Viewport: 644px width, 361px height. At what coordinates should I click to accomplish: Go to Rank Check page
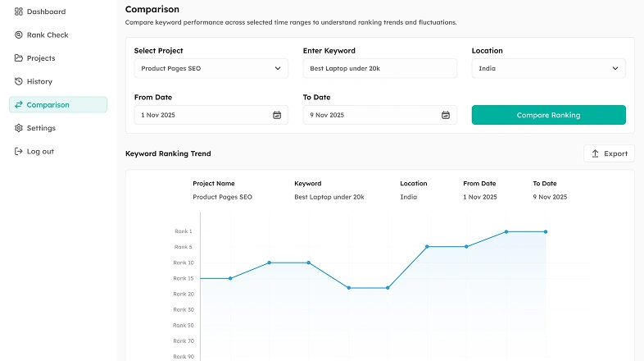(48, 35)
